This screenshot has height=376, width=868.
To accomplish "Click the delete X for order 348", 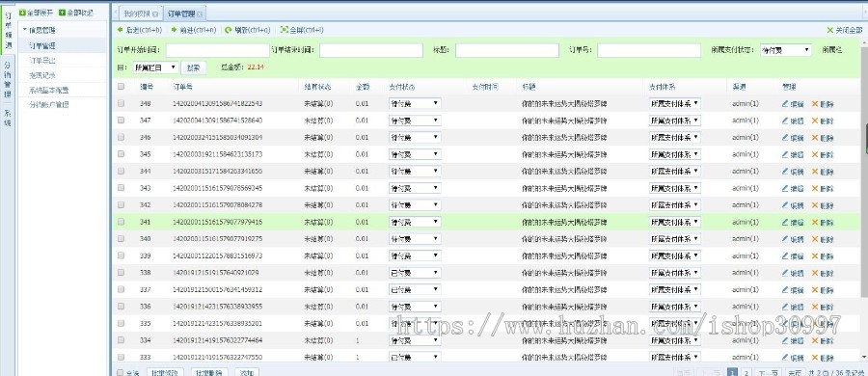I will pyautogui.click(x=814, y=103).
